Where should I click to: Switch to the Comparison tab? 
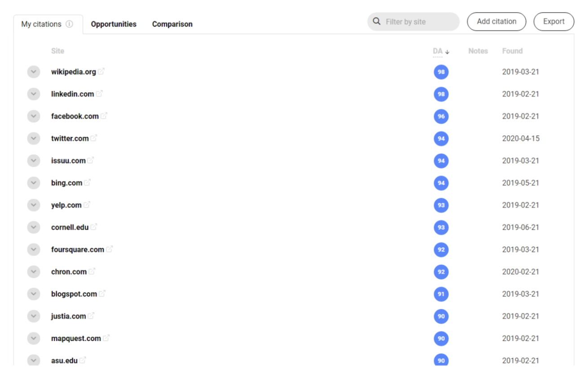coord(172,24)
